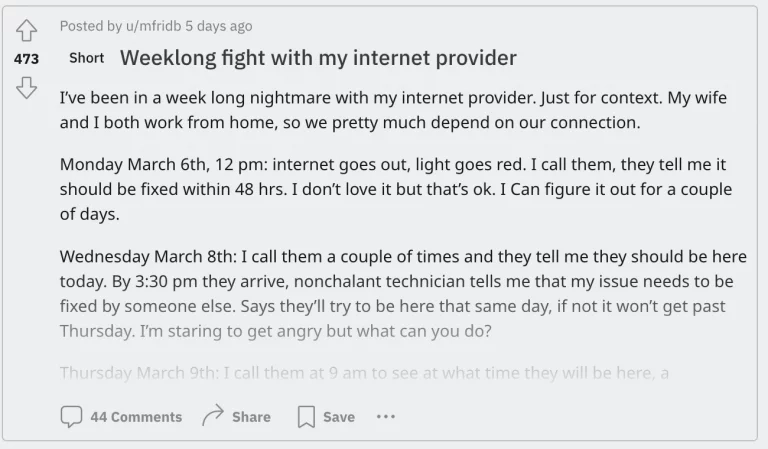Click the '5 days ago' timestamp
Image resolution: width=768 pixels, height=449 pixels.
coord(219,26)
